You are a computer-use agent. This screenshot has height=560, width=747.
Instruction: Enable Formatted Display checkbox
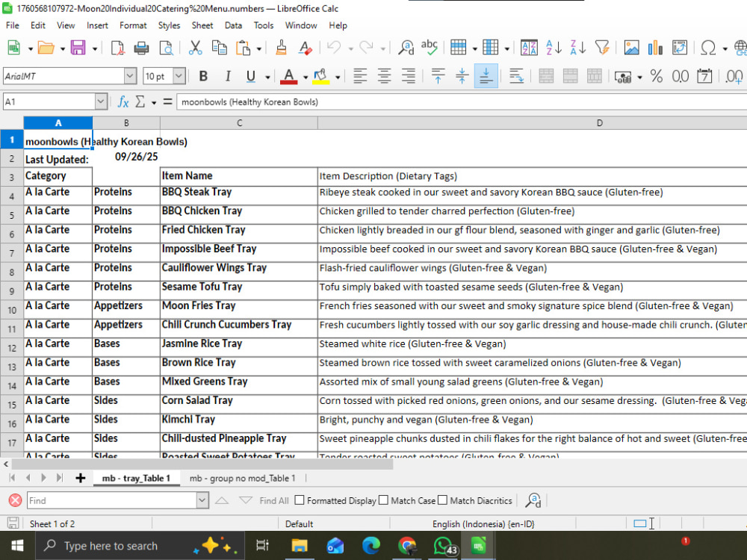pos(300,500)
